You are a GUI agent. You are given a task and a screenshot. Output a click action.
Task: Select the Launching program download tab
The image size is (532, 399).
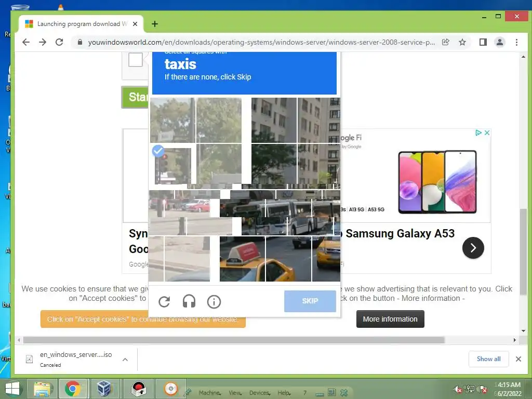tap(81, 24)
